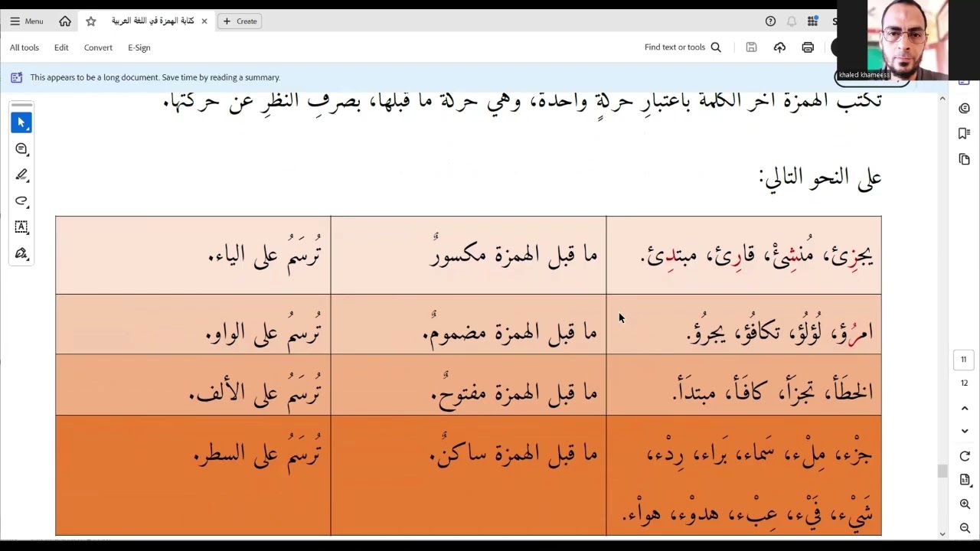Click the text 'على النحو التالي:'
The width and height of the screenshot is (980, 551).
click(x=820, y=178)
